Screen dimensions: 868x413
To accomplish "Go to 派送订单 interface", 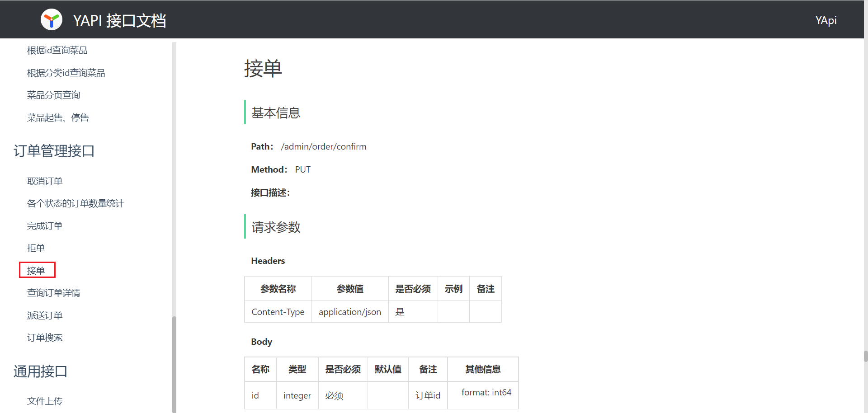I will pyautogui.click(x=45, y=315).
